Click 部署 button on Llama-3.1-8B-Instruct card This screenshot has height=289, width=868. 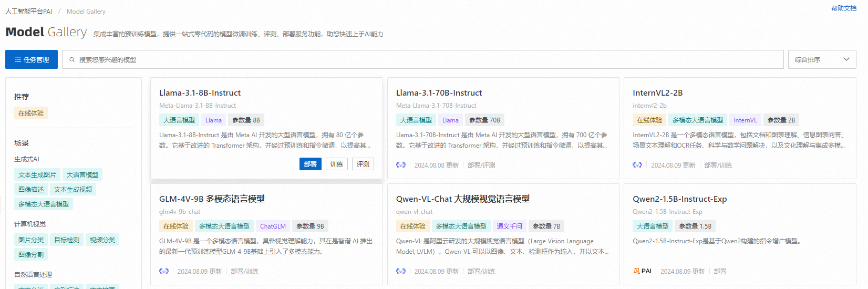pos(311,164)
